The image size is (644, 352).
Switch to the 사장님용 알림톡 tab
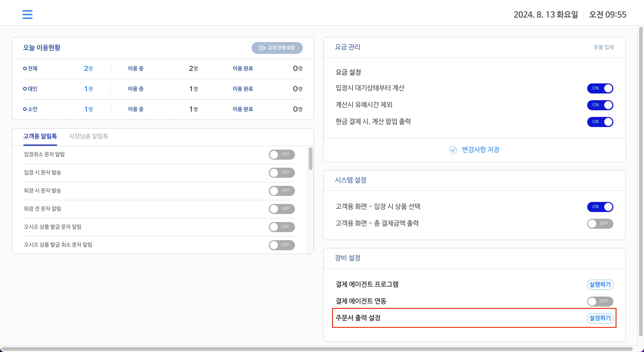(x=89, y=136)
